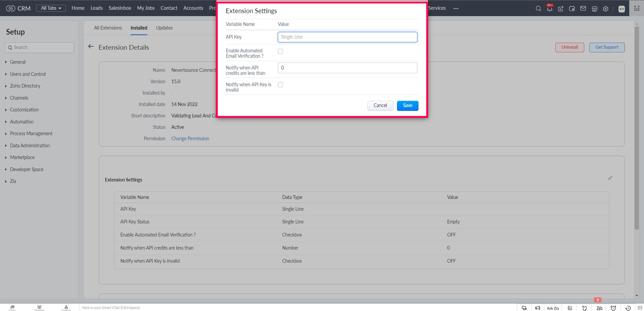644x311 pixels.
Task: Click the pencil icon to edit Extension Settings
Action: pos(610,178)
